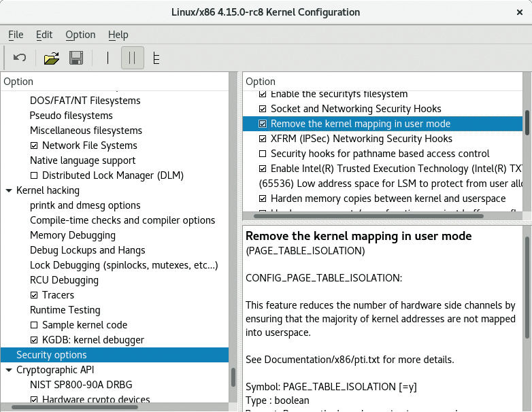
Task: Open the Option menu
Action: (80, 35)
